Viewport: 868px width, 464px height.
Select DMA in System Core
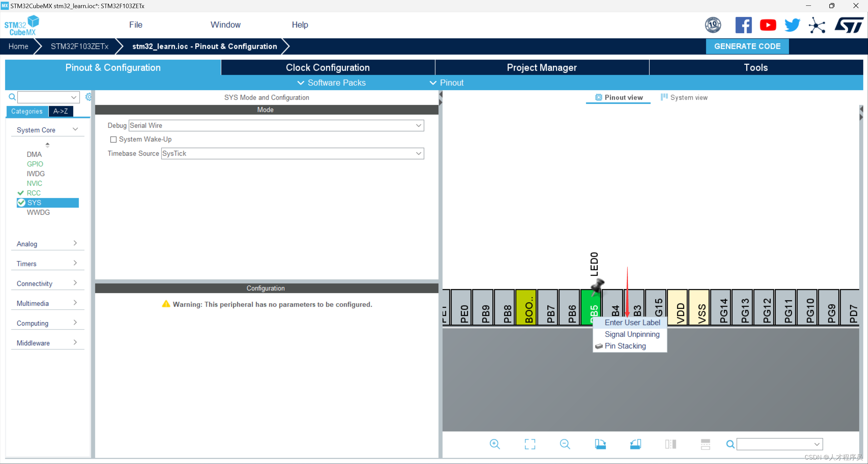[x=34, y=154]
